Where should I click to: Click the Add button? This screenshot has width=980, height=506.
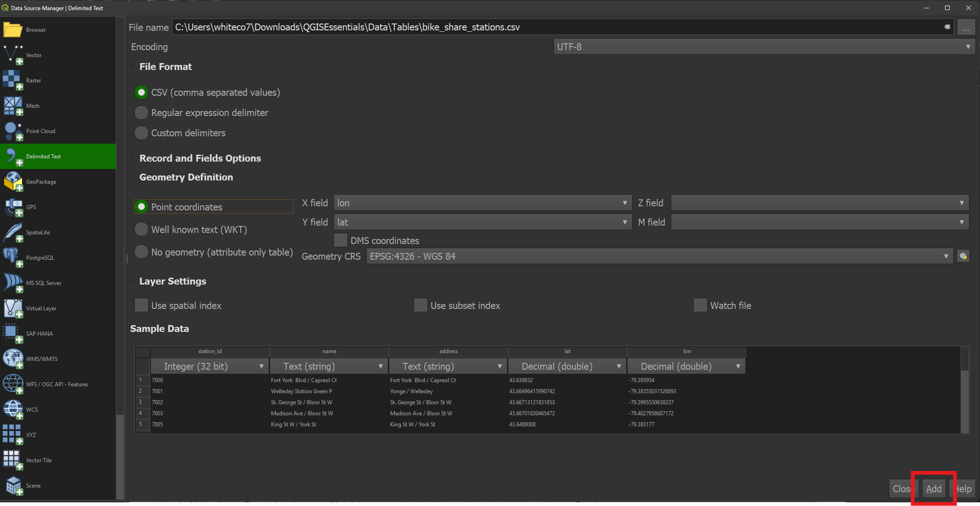tap(934, 489)
